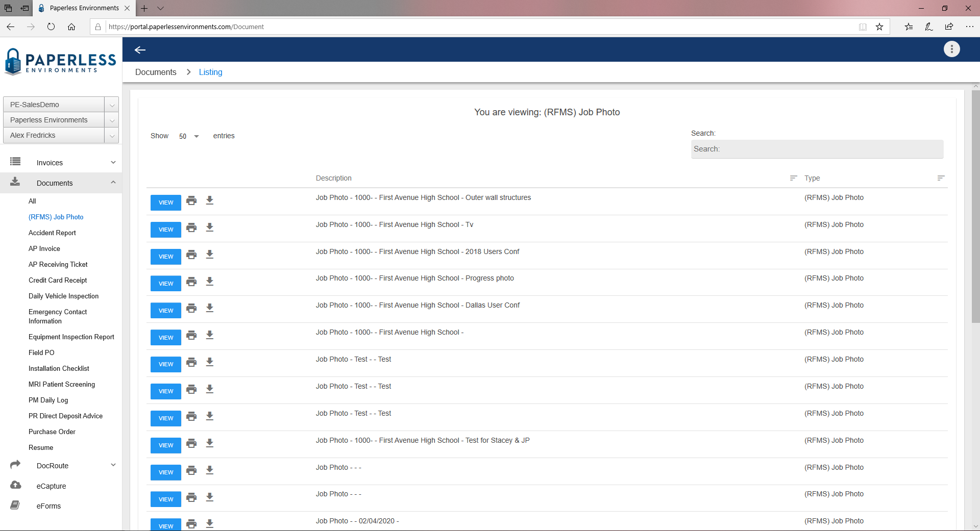This screenshot has height=531, width=980.
Task: Select Resume document type
Action: click(41, 447)
